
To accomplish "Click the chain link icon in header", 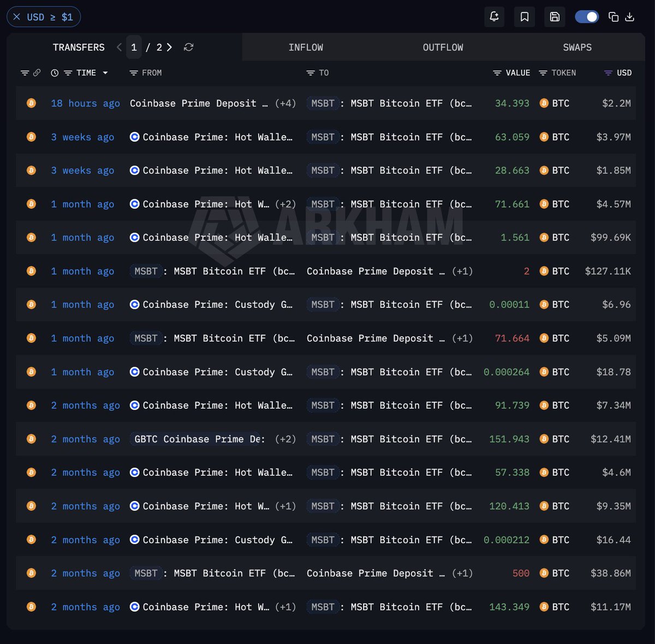I will coord(37,73).
